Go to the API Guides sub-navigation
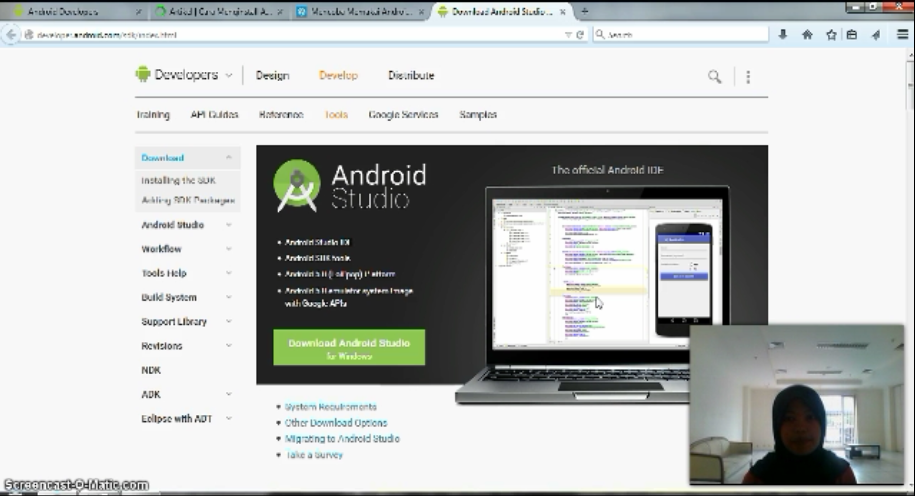The width and height of the screenshot is (915, 496). pyautogui.click(x=214, y=114)
